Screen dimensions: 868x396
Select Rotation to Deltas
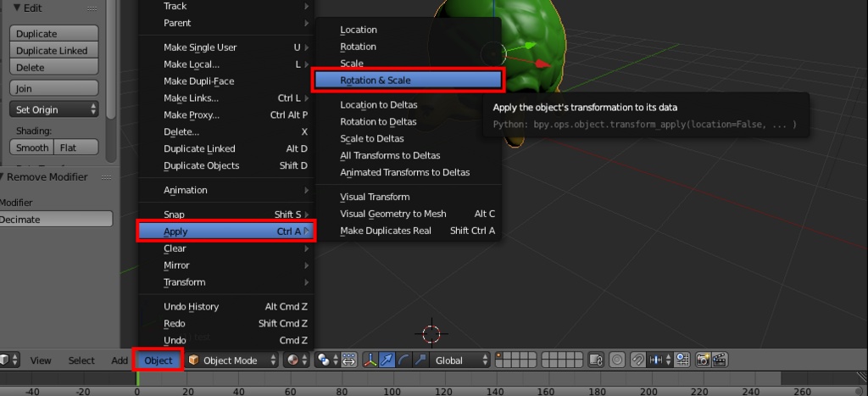click(x=408, y=121)
